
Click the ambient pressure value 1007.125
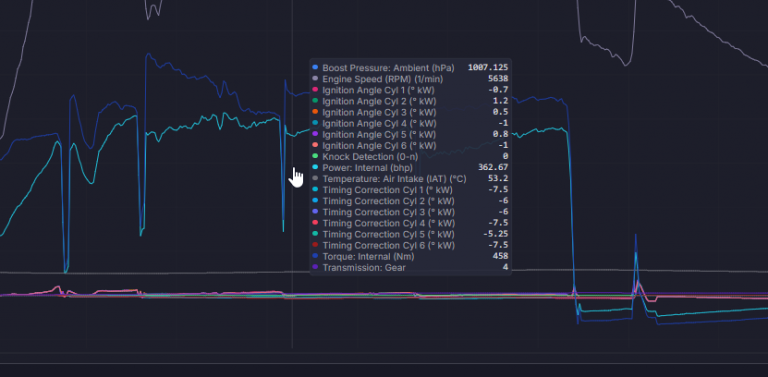pos(488,68)
